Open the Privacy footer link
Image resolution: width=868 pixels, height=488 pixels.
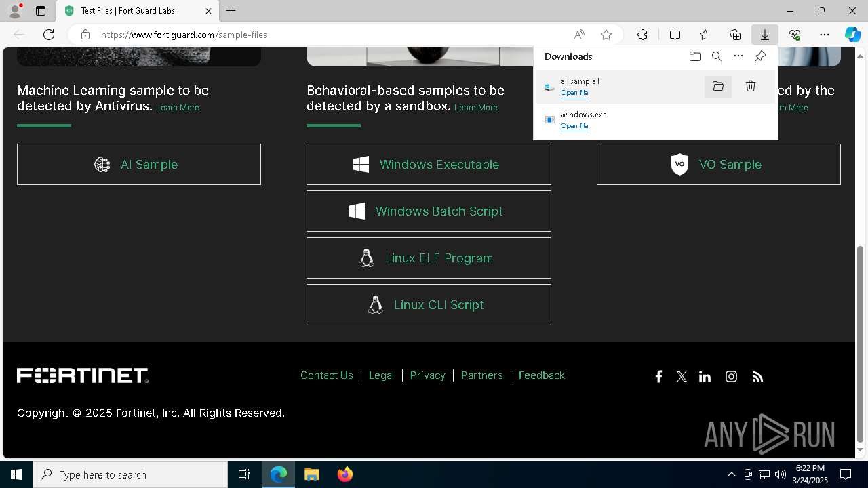point(428,375)
